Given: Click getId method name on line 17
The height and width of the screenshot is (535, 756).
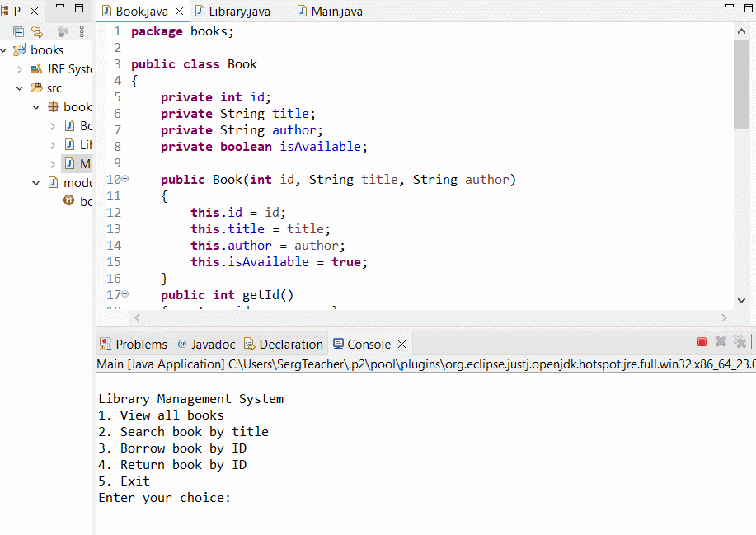Looking at the screenshot, I should pos(261,295).
